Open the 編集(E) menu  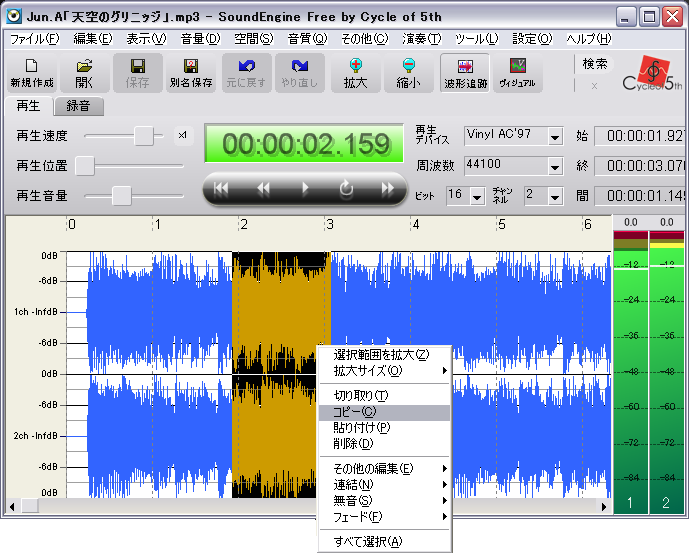(93, 39)
